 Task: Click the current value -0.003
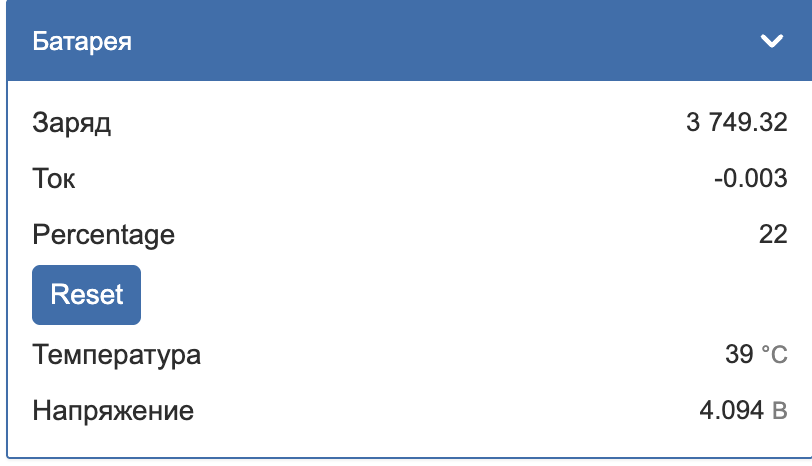(751, 180)
